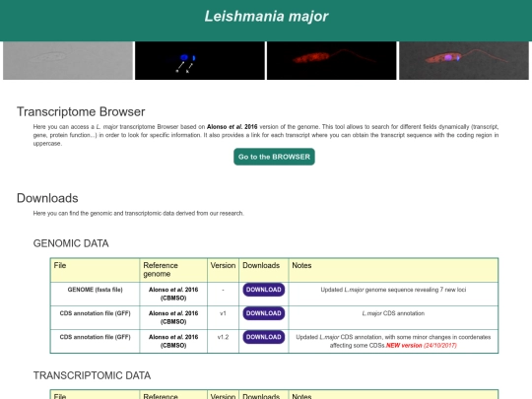
Task: Click reference genome cell in the v1 row
Action: click(173, 317)
